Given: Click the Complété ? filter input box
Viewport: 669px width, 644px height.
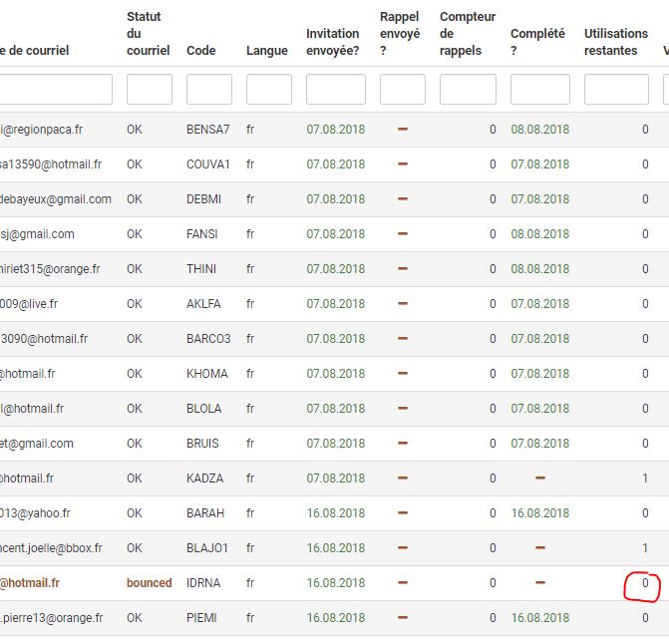Looking at the screenshot, I should pos(539,90).
